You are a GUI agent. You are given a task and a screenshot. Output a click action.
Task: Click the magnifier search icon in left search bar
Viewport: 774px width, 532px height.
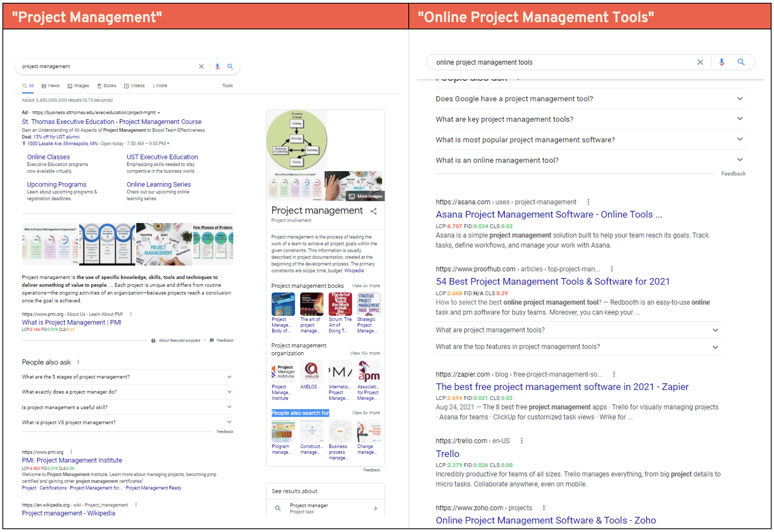[230, 66]
